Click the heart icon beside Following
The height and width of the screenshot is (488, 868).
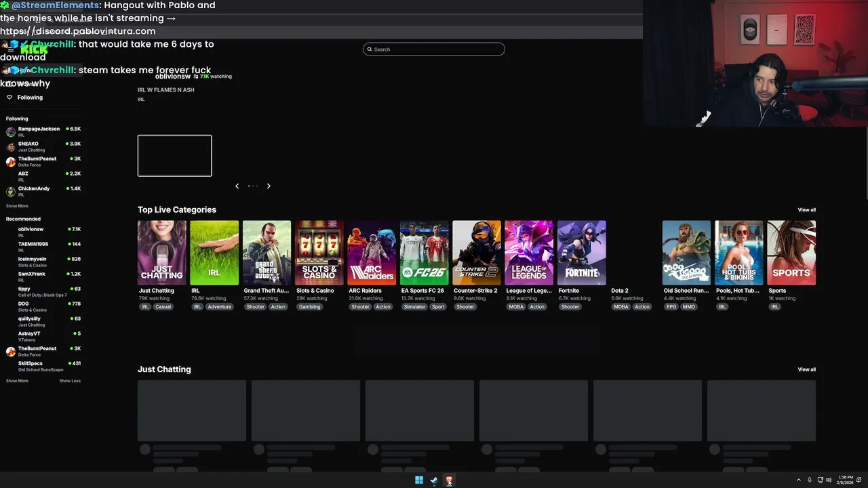click(x=9, y=98)
